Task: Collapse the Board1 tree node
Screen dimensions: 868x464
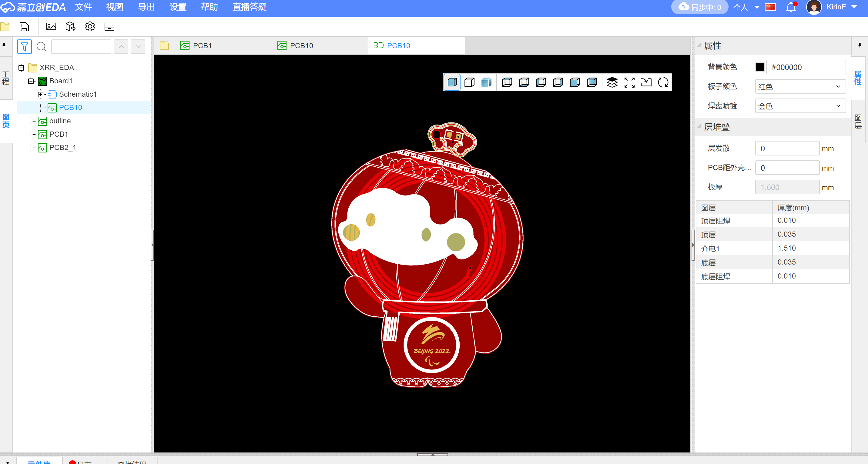Action: [31, 81]
